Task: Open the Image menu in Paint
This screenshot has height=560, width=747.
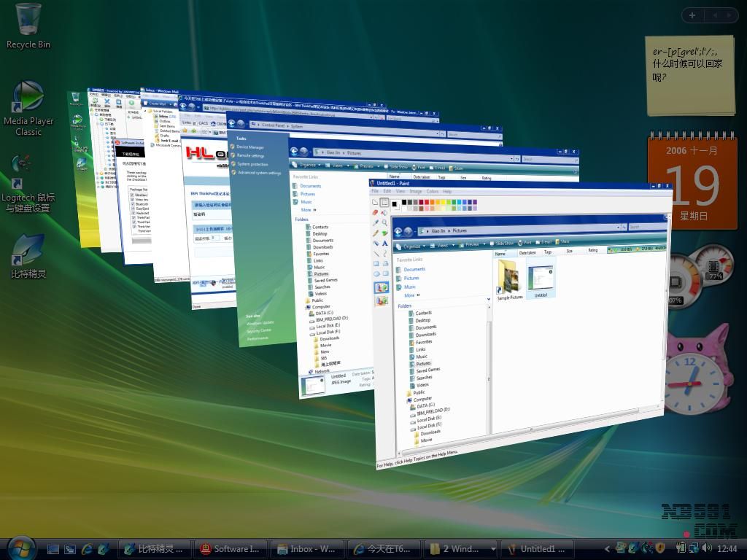Action: tap(415, 192)
